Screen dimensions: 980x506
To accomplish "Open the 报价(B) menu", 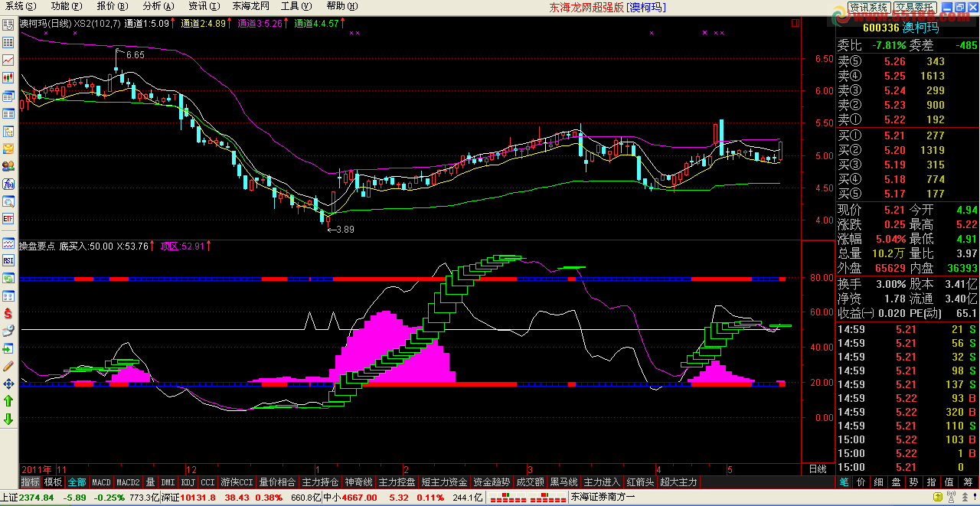I will [112, 6].
